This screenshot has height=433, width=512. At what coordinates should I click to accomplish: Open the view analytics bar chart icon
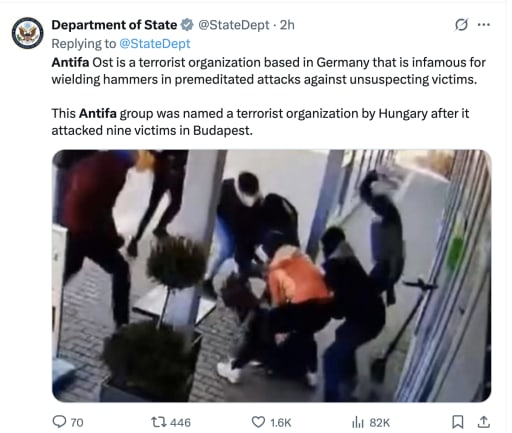coord(358,422)
